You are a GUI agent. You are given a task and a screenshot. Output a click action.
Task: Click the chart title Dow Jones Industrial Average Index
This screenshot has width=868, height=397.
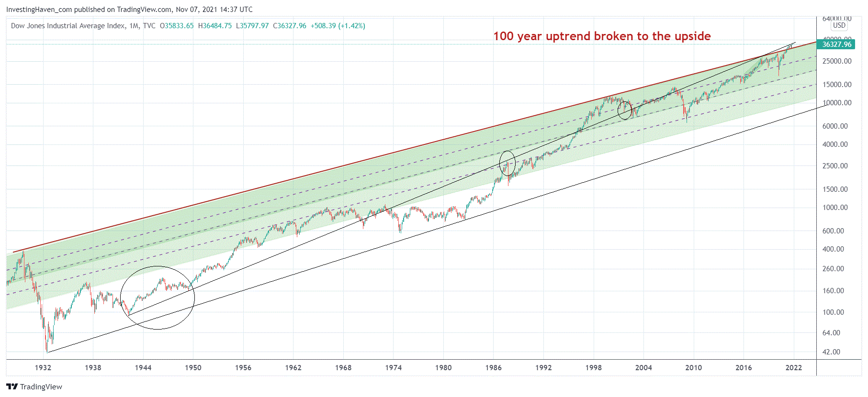coord(68,26)
